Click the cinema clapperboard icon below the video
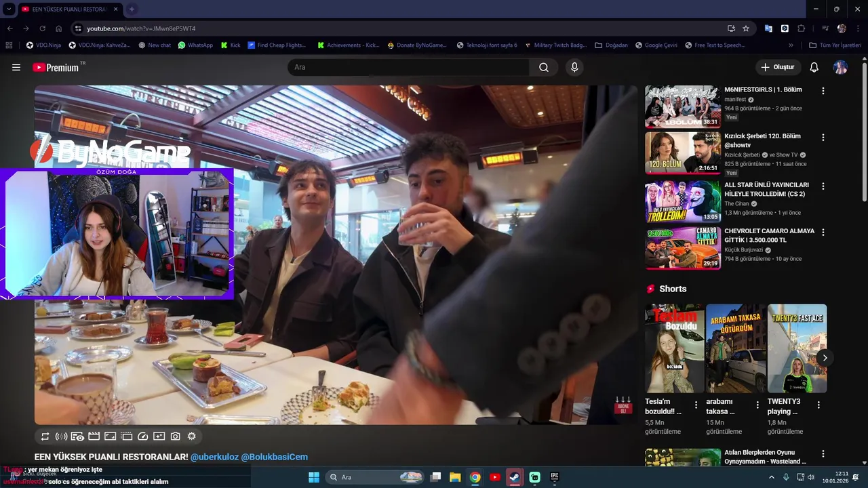The image size is (868, 488). tap(94, 436)
